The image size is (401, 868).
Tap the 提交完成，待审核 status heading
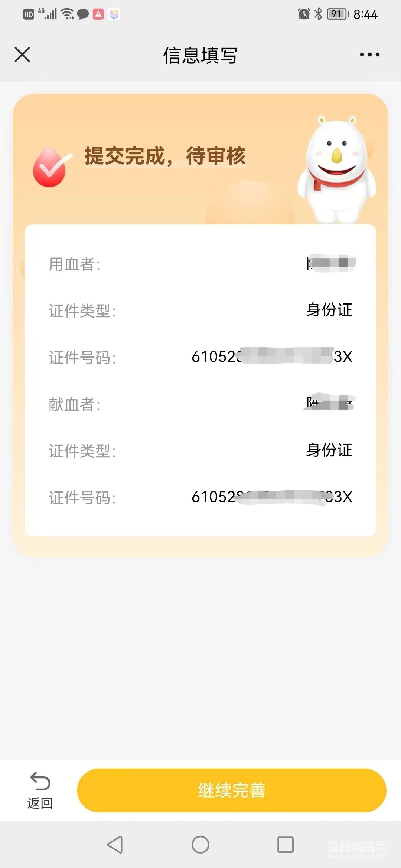(165, 156)
